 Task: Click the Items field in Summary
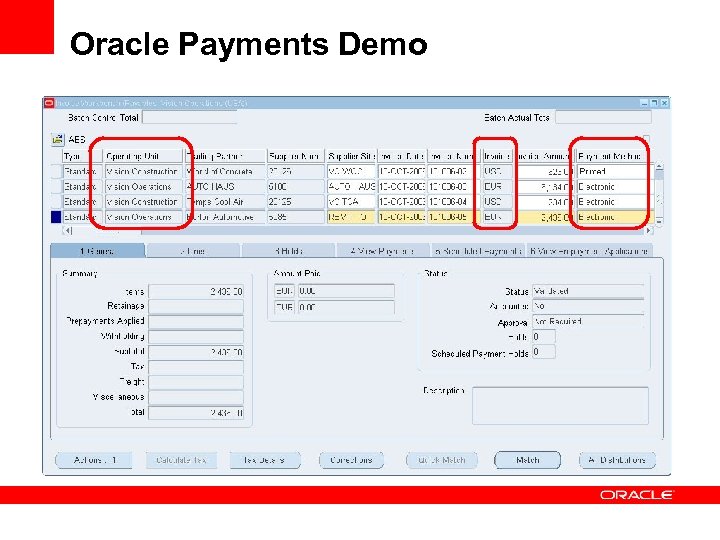[196, 292]
